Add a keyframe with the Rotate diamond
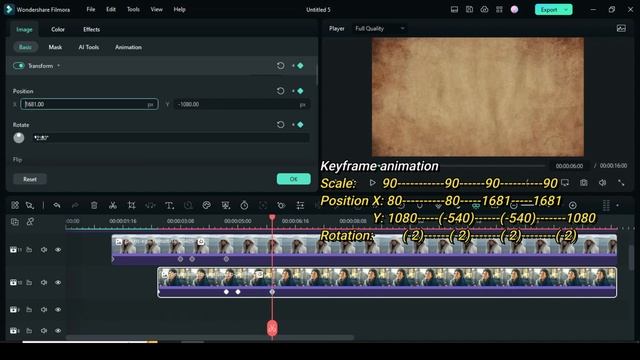The image size is (640, 360). coord(300,124)
